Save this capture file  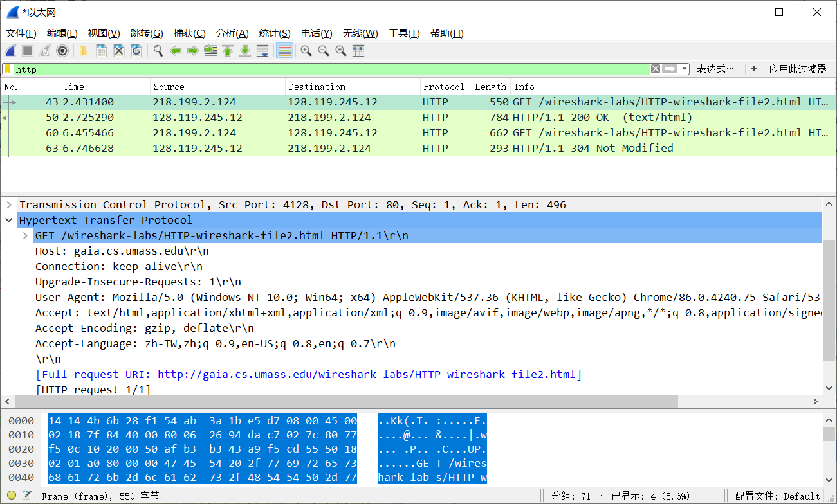click(101, 51)
